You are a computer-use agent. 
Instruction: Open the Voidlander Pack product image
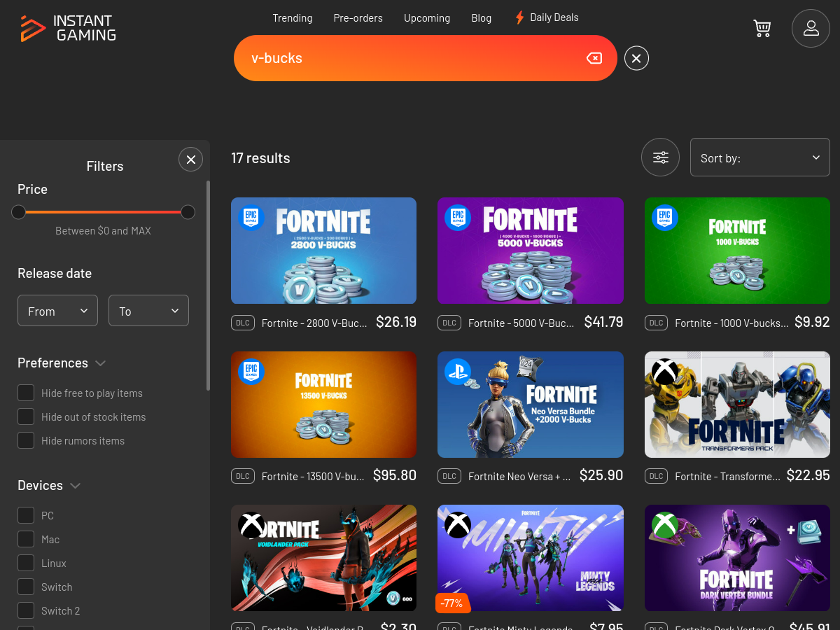[323, 559]
